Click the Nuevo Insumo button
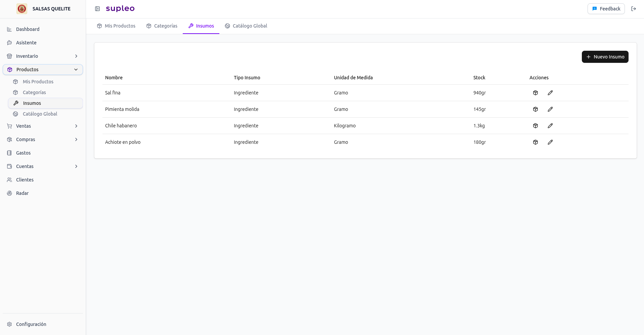Image resolution: width=644 pixels, height=335 pixels. [x=605, y=57]
